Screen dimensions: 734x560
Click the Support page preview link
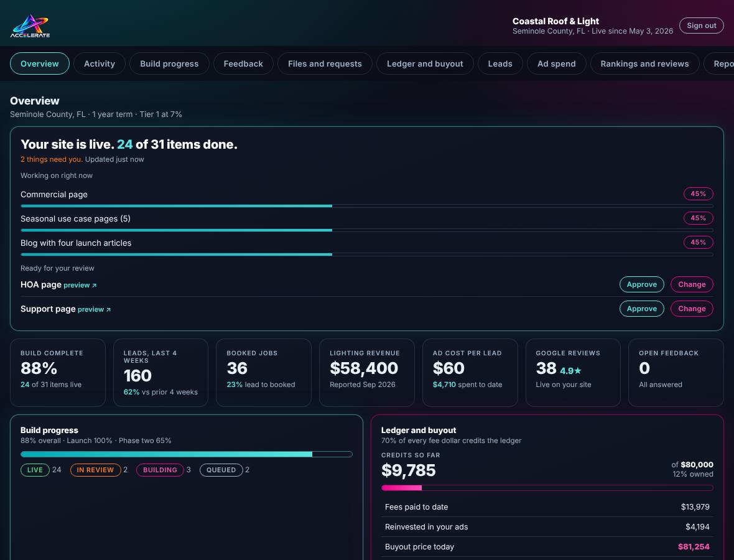point(94,309)
